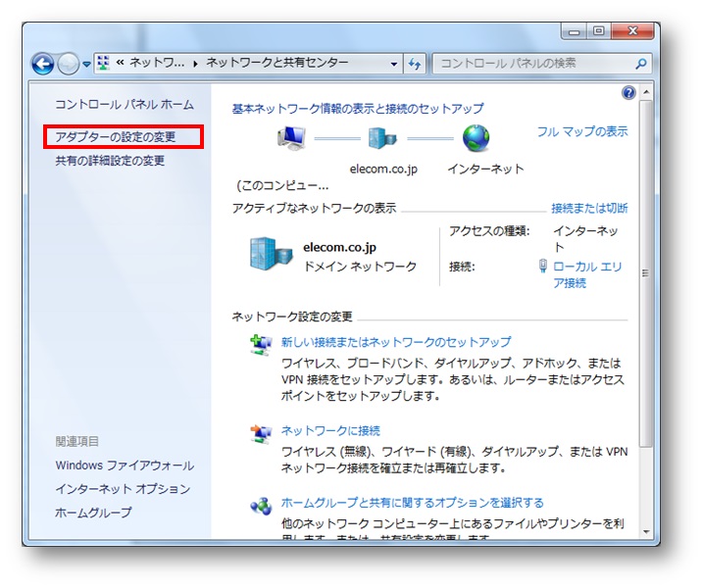Click the ネットワ... breadcrumb segment

point(157,63)
